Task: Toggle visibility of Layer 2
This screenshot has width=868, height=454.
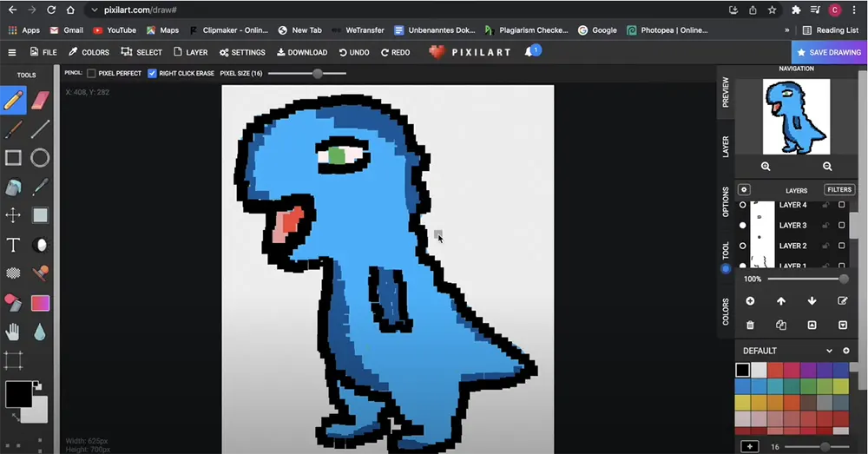Action: click(x=743, y=246)
